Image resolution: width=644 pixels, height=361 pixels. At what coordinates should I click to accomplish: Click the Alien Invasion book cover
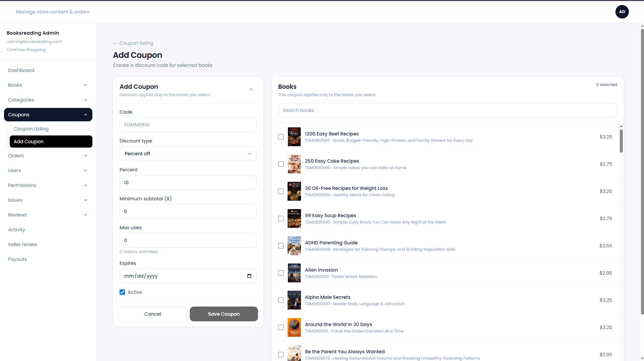pyautogui.click(x=294, y=273)
